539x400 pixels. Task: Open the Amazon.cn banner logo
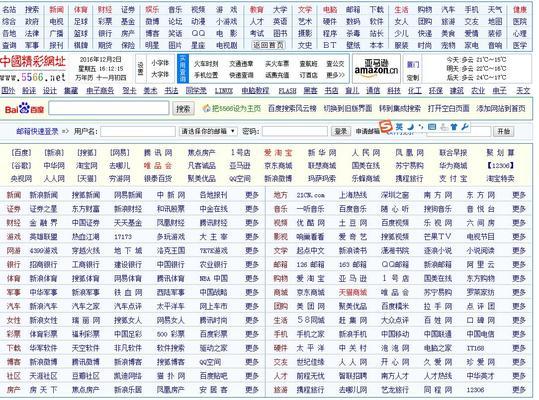tap(376, 68)
